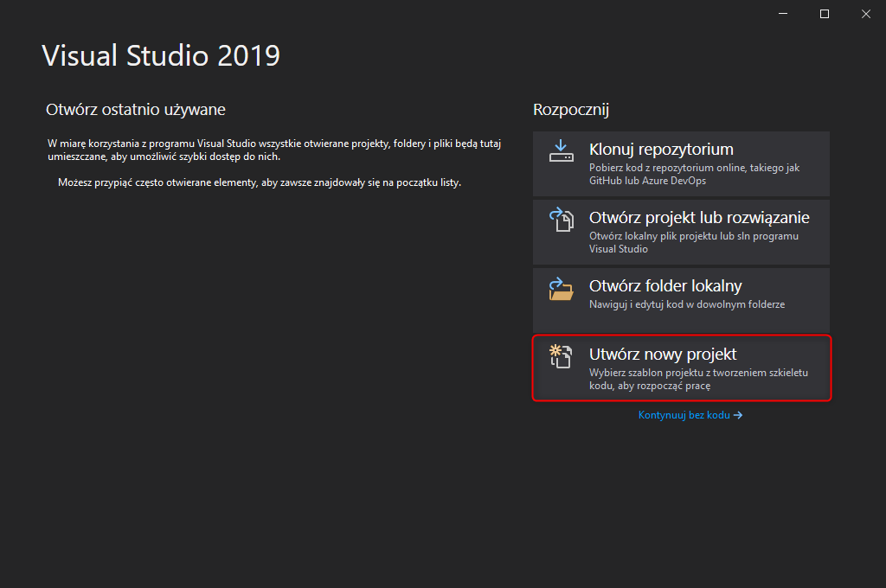This screenshot has height=588, width=886.
Task: Minimize the Visual Studio start window
Action: 783,14
